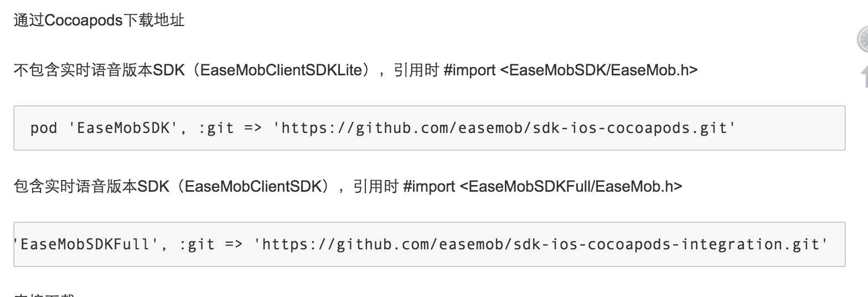The height and width of the screenshot is (297, 868).
Task: Click the => arrow in the first code block
Action: [x=252, y=128]
